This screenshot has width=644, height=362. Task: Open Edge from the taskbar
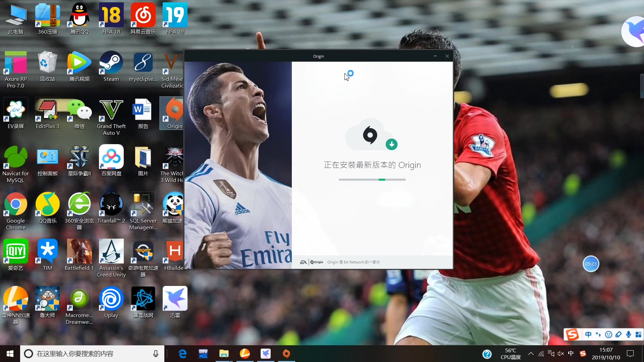182,354
